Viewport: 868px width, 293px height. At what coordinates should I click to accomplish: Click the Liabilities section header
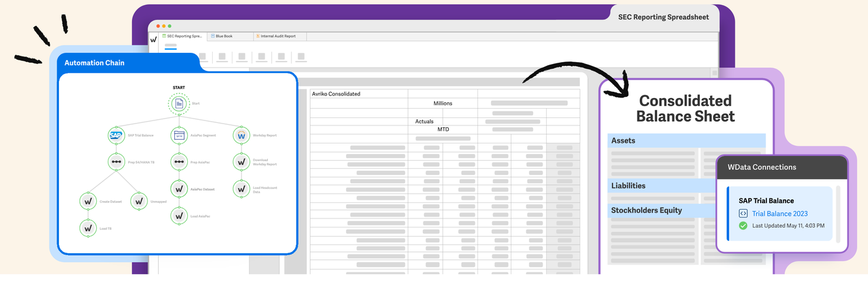[x=662, y=186]
